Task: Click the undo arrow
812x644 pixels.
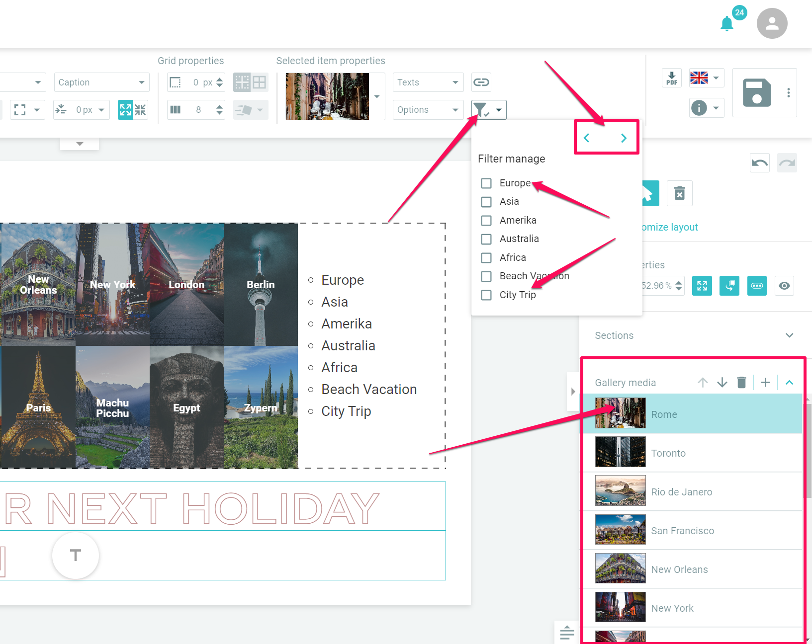Action: 759,163
